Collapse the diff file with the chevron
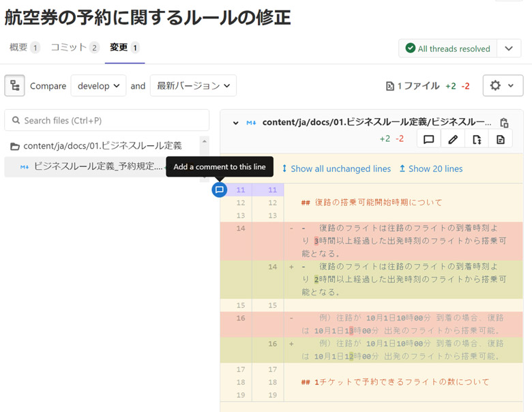Image resolution: width=532 pixels, height=412 pixels. pyautogui.click(x=235, y=123)
